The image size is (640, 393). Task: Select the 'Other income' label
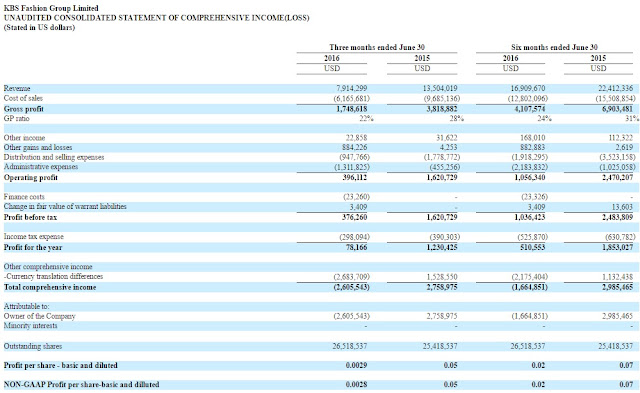click(24, 138)
